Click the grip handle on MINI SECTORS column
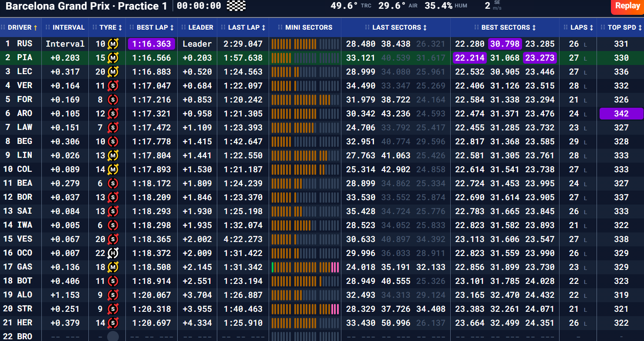This screenshot has width=644, height=341. 280,27
